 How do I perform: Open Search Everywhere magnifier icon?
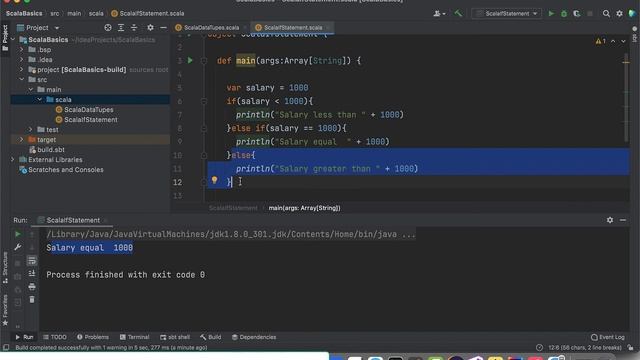click(x=606, y=13)
